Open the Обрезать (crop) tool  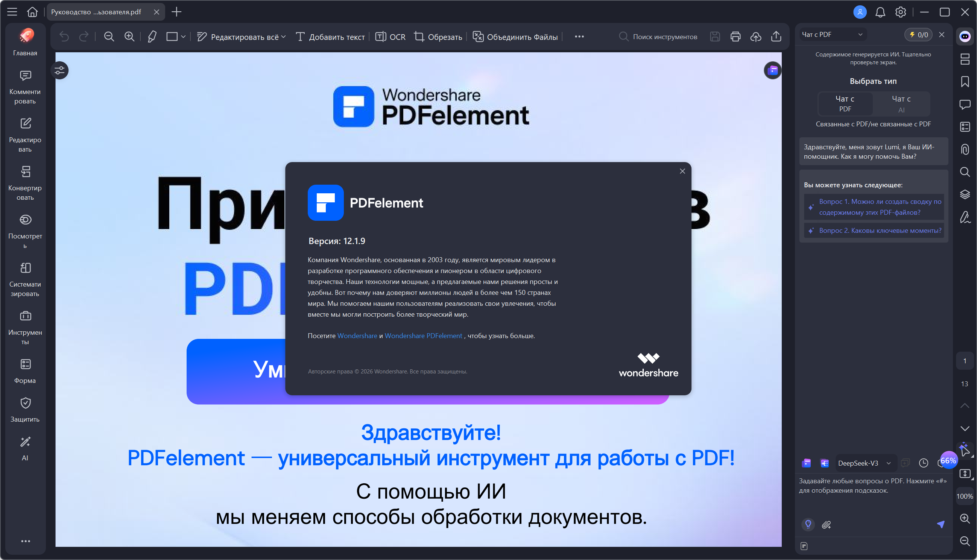tap(438, 36)
